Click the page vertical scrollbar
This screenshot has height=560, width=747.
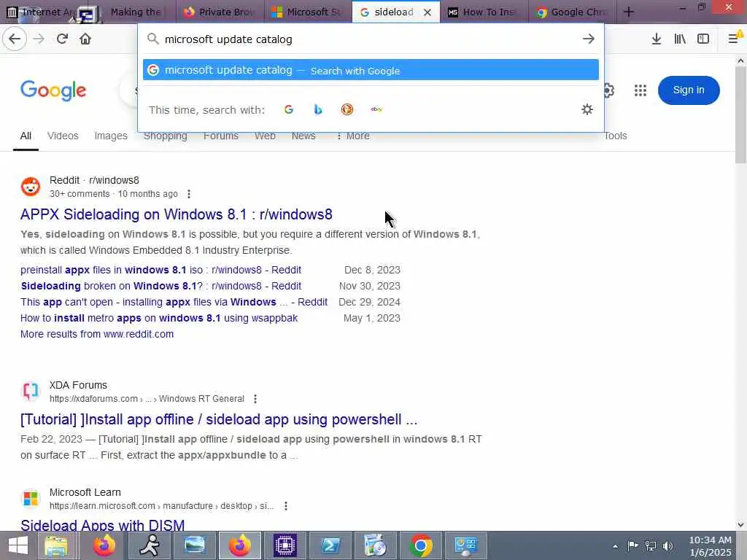(x=741, y=115)
